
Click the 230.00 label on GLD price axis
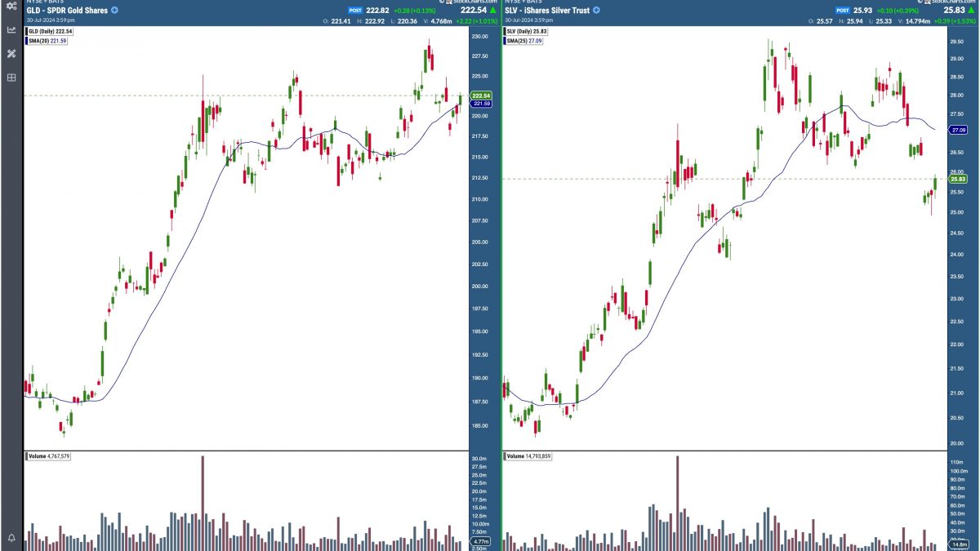[480, 38]
